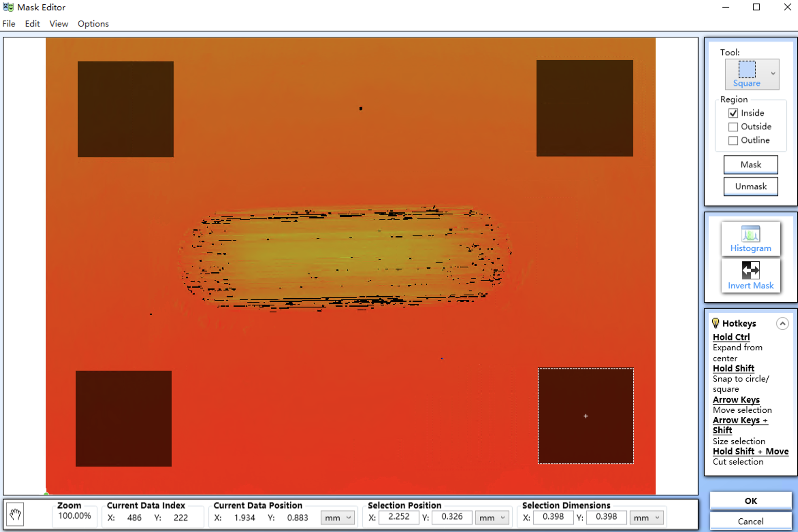Open the Edit menu

(32, 24)
